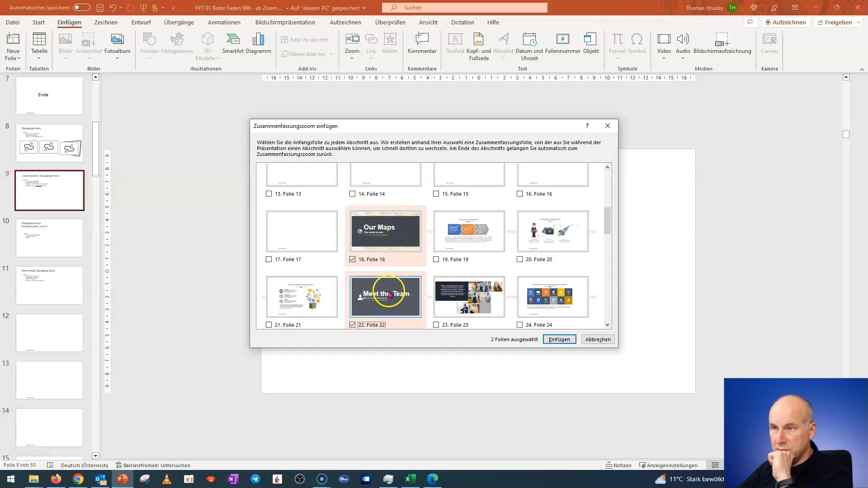Click the Cameo camera icon
This screenshot has height=488, width=868.
coord(769,40)
